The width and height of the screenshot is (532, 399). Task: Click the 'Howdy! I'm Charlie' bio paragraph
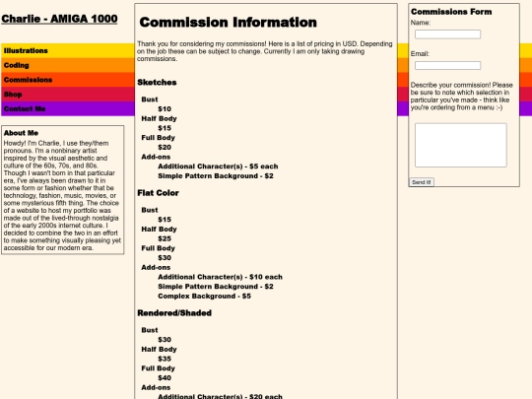coord(62,195)
